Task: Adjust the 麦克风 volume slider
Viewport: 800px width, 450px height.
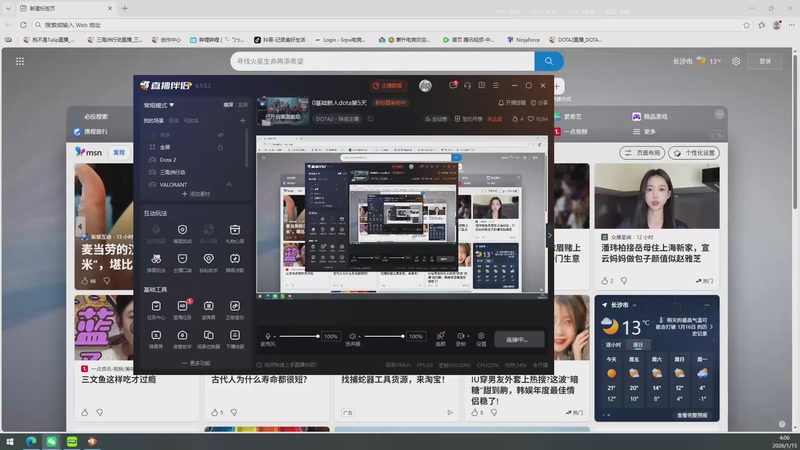Action: pyautogui.click(x=298, y=336)
